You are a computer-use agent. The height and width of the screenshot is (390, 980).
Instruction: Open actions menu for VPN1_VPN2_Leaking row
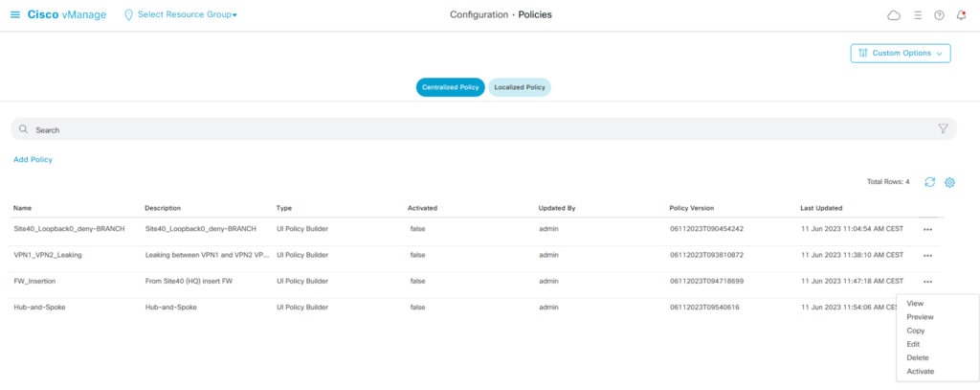(x=927, y=256)
